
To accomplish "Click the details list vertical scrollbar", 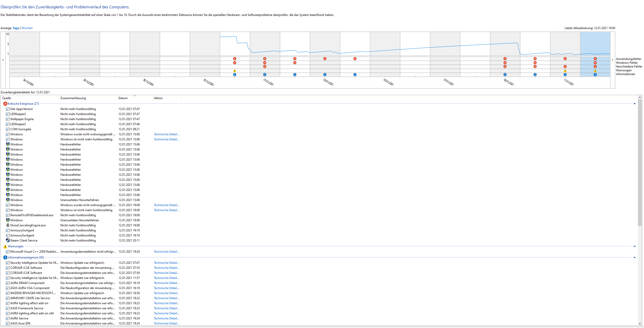I will (640, 162).
